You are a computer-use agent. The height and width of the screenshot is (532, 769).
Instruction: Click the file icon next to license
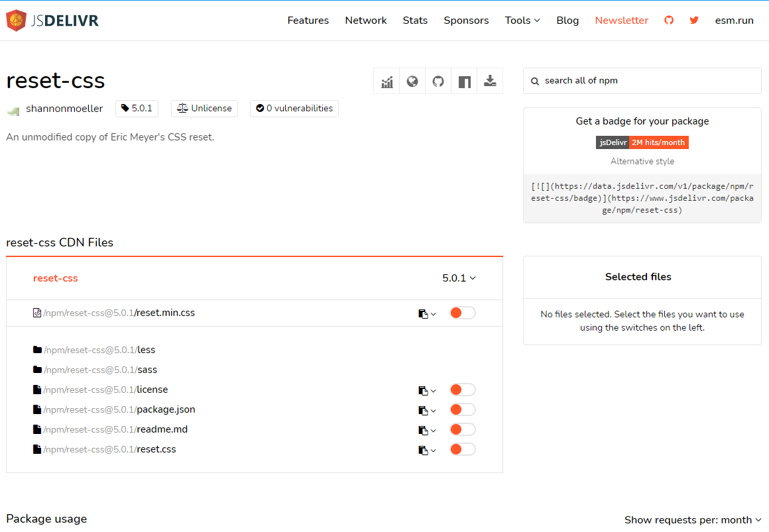point(36,390)
